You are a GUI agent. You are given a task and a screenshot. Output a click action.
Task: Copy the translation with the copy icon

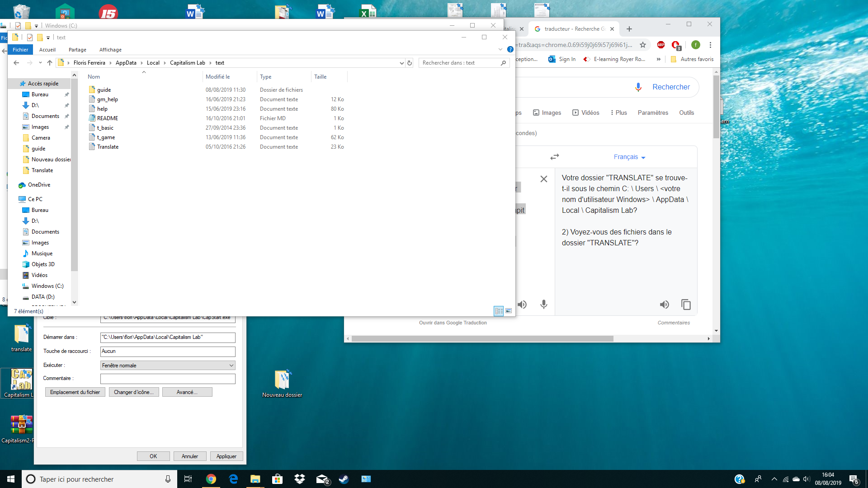[x=686, y=305]
